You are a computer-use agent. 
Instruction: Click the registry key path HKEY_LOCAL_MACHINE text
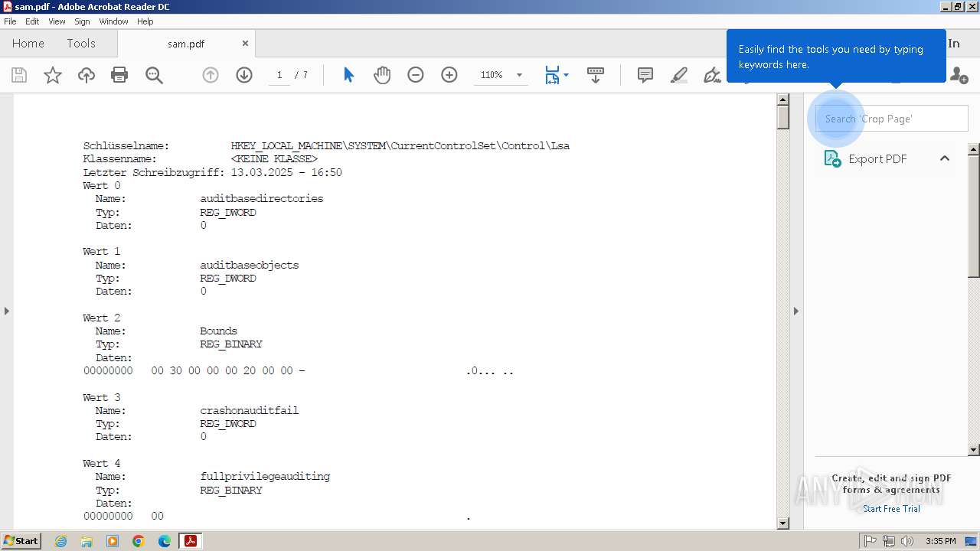click(x=400, y=145)
